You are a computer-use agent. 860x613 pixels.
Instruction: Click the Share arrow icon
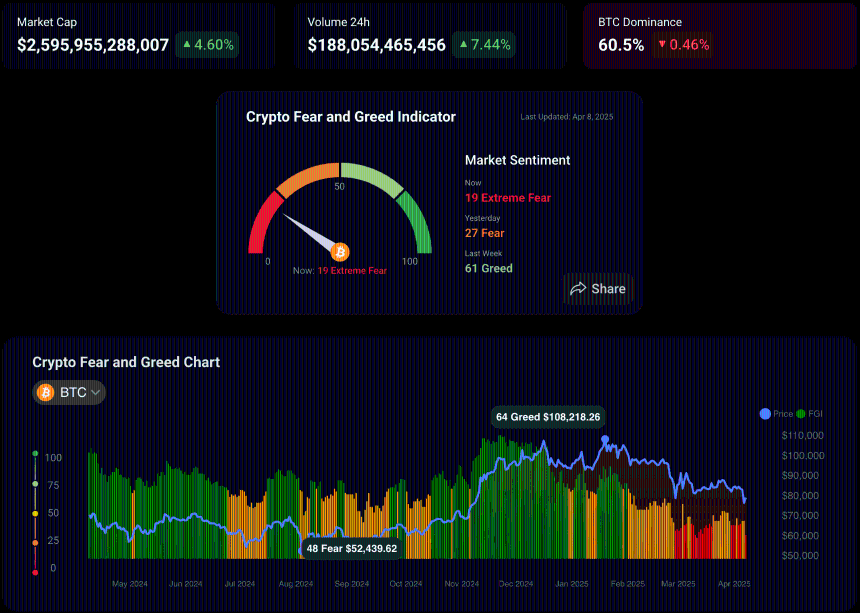point(578,289)
